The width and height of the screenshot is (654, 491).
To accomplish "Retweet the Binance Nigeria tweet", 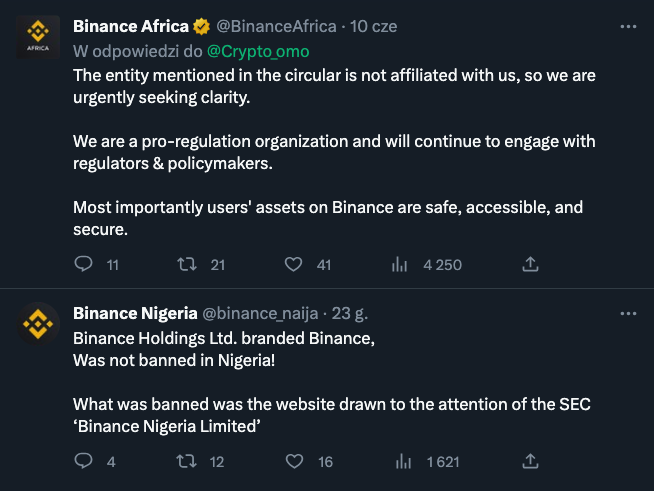I will [186, 461].
